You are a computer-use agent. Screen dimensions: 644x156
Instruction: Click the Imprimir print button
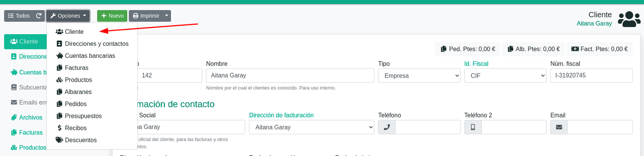pos(146,16)
